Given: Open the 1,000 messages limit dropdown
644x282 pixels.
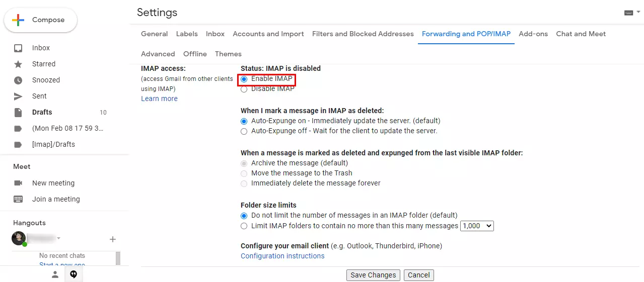Looking at the screenshot, I should [477, 226].
